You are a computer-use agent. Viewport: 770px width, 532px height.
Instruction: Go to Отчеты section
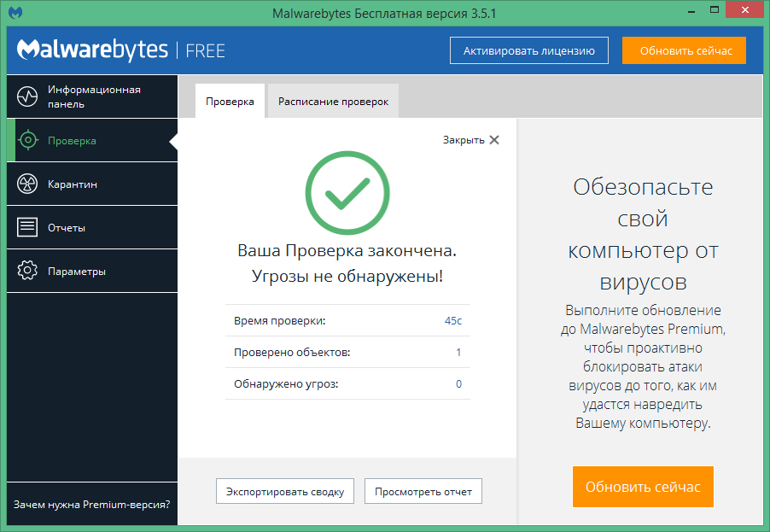92,227
